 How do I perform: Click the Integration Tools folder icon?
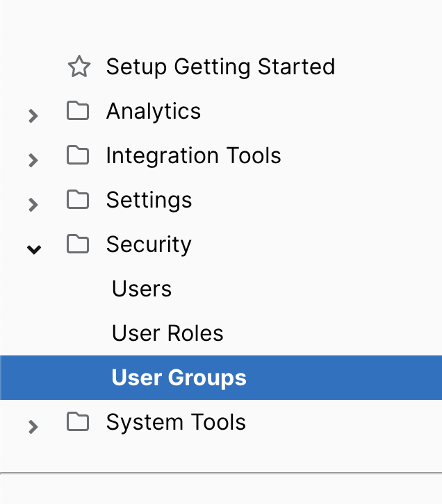coord(78,156)
